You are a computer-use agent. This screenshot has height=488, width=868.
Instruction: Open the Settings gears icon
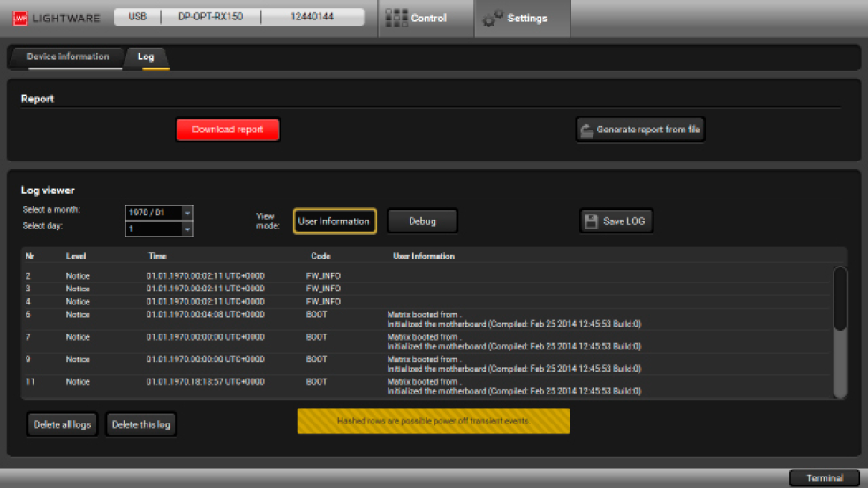pyautogui.click(x=492, y=19)
